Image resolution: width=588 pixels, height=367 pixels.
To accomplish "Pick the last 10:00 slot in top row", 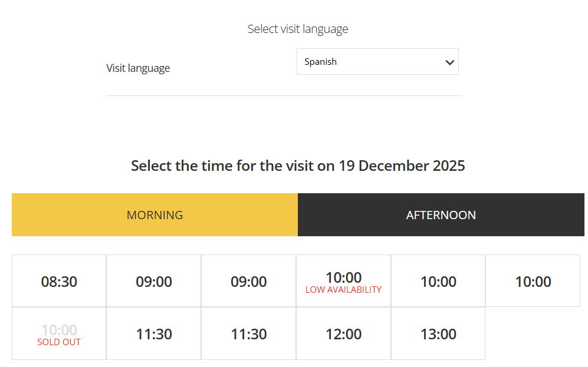I will pos(533,282).
